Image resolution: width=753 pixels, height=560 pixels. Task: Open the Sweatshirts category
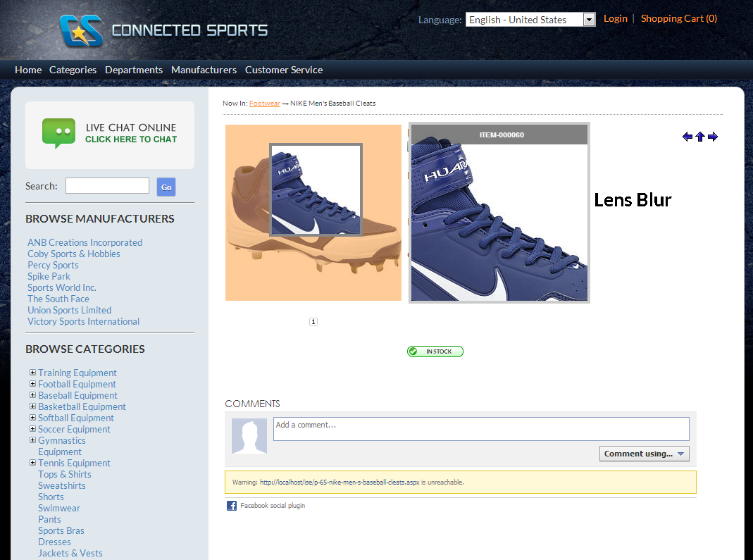(x=62, y=485)
